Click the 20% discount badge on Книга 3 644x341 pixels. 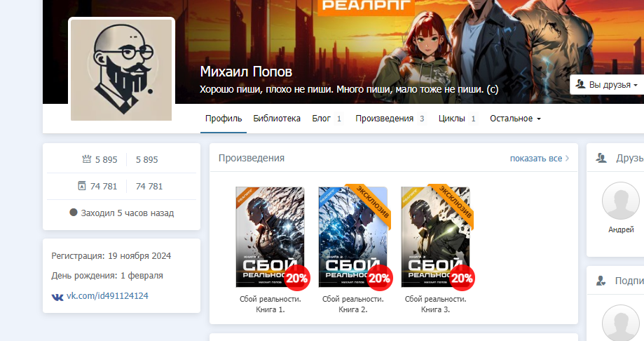pyautogui.click(x=462, y=279)
